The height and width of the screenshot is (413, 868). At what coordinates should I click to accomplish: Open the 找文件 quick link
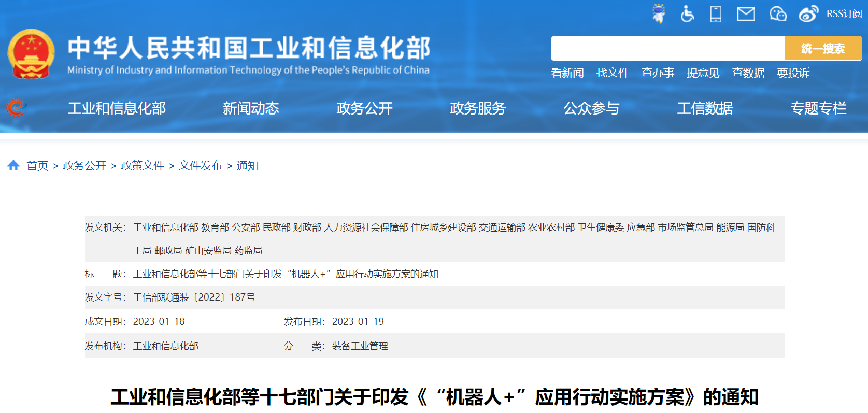click(x=613, y=73)
